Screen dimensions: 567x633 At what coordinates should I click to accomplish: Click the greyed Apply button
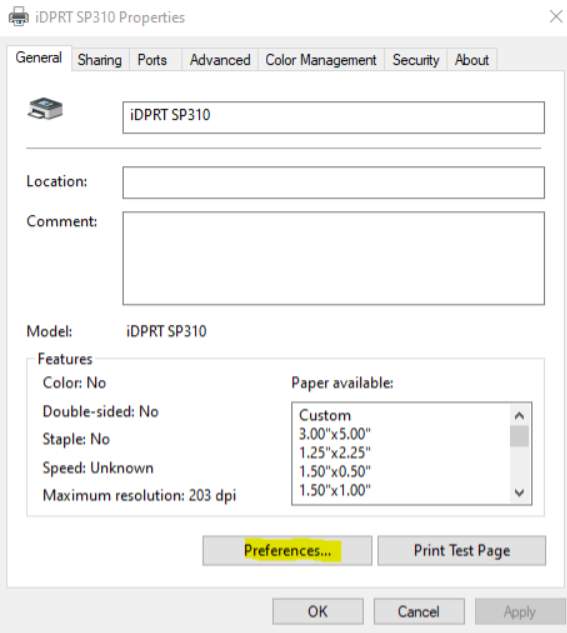[x=520, y=612]
